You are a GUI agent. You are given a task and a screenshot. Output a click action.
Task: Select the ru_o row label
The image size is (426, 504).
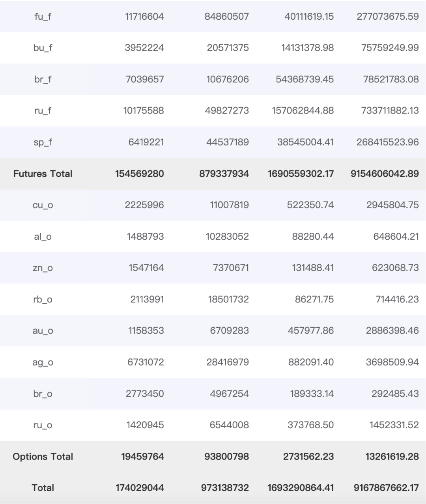coord(43,425)
